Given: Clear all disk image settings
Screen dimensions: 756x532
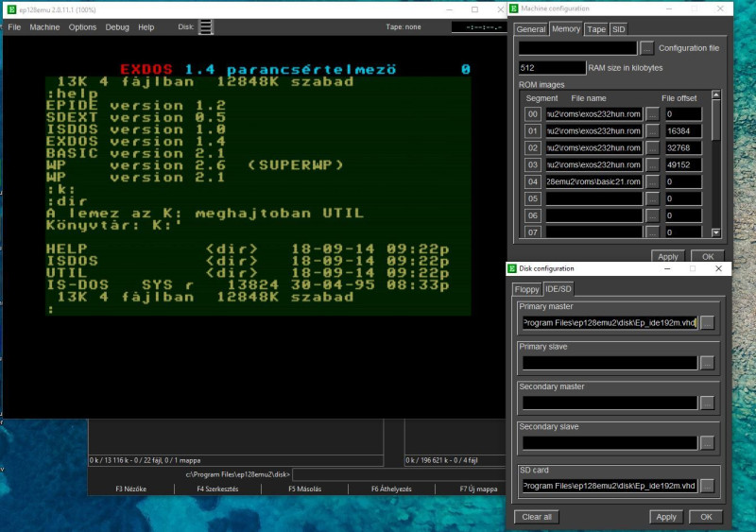Looking at the screenshot, I should click(x=537, y=517).
